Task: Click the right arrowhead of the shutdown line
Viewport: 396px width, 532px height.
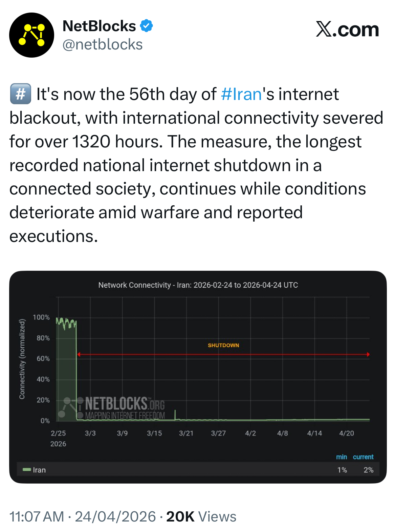Action: [368, 354]
